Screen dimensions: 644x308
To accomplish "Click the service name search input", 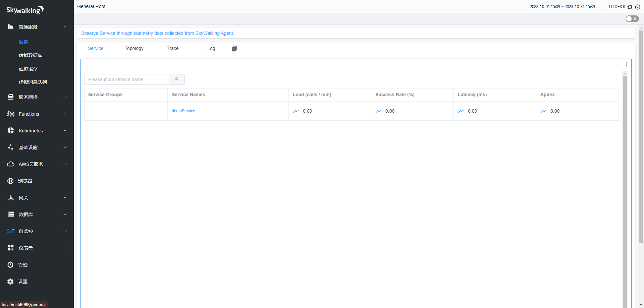I will [x=126, y=79].
